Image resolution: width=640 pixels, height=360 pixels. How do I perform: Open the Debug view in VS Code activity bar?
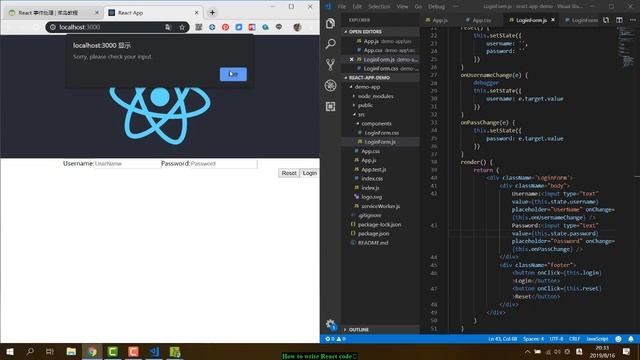[331, 85]
